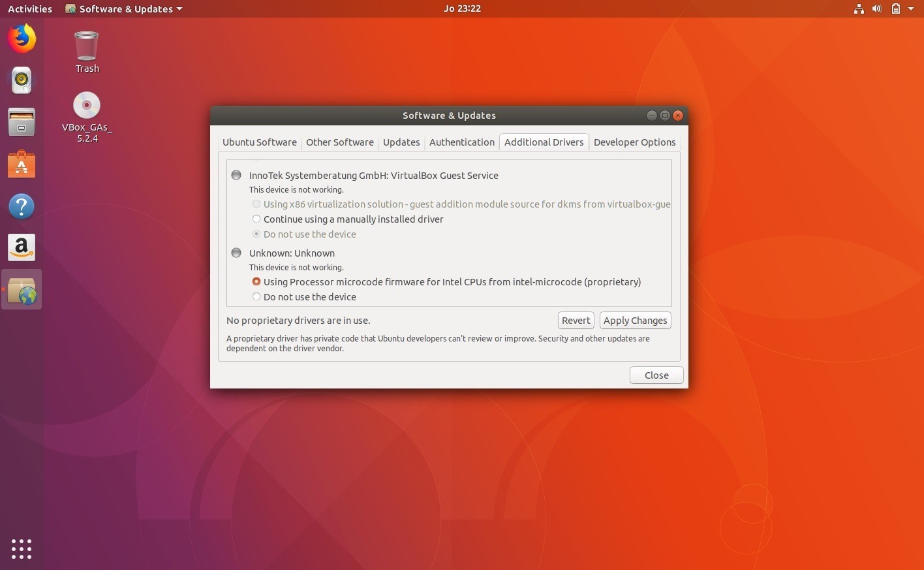Select 'Using Processor microcode firmware for Intel CPUs'
Screen dimensions: 924x570
coord(256,281)
